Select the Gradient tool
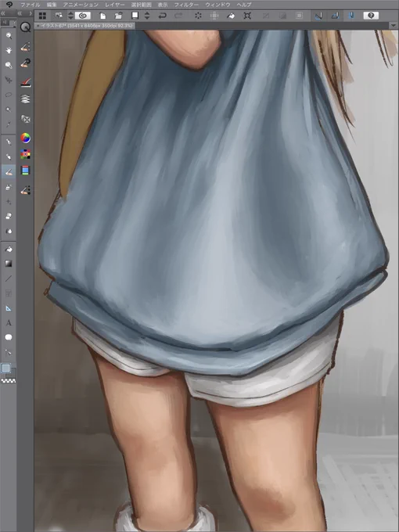Screen dimensions: 399x532 (9, 264)
